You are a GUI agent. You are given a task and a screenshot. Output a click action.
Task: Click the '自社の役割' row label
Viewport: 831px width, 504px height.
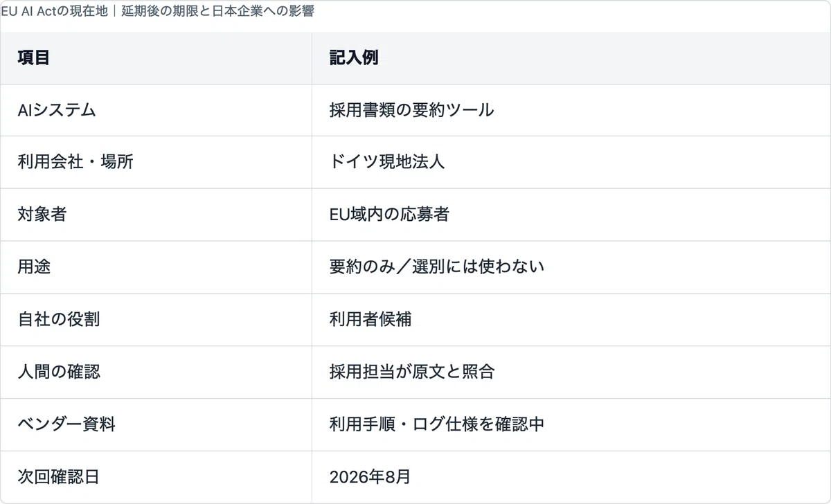click(x=59, y=320)
